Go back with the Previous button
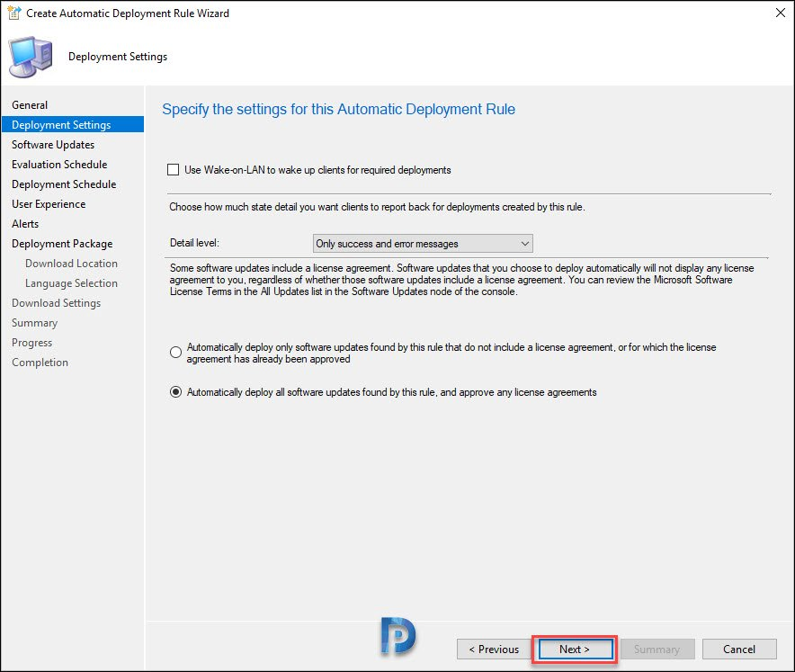795x672 pixels. (494, 650)
